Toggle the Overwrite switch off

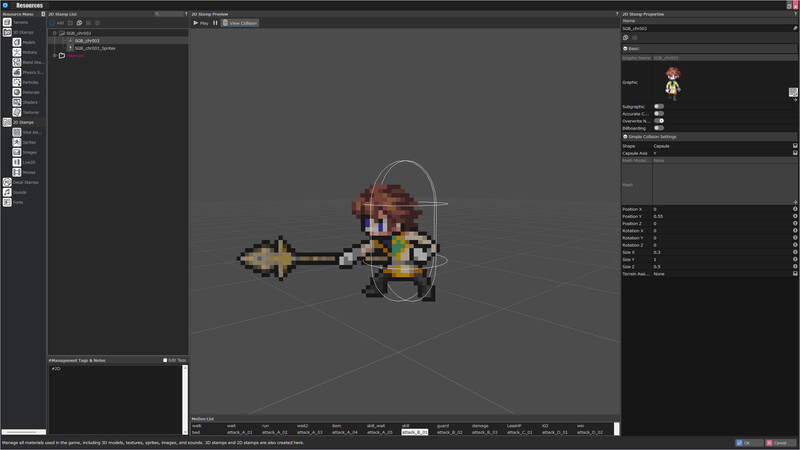point(659,121)
